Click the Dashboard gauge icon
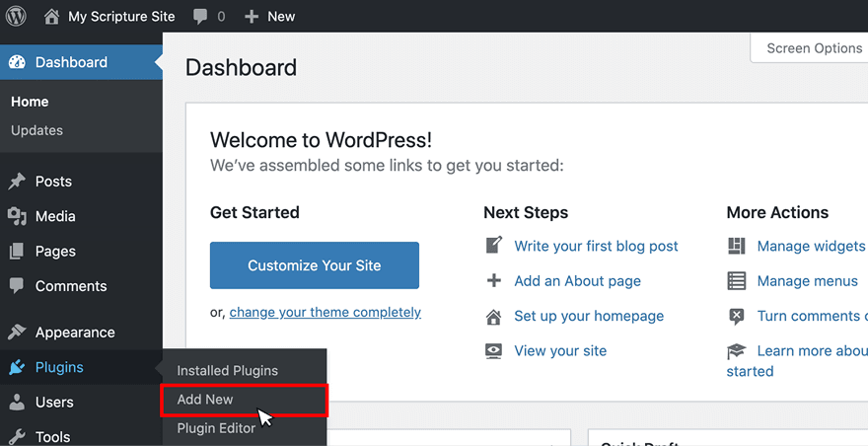The image size is (868, 446). tap(17, 62)
